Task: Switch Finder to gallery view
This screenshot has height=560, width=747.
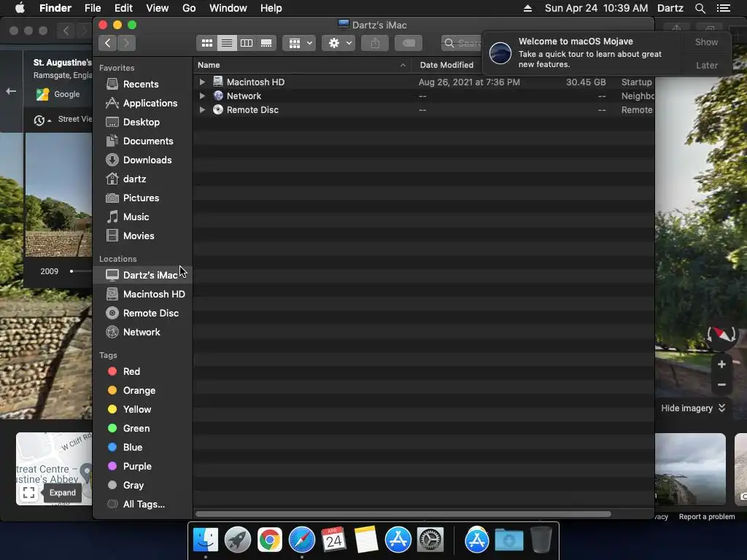Action: [x=266, y=43]
